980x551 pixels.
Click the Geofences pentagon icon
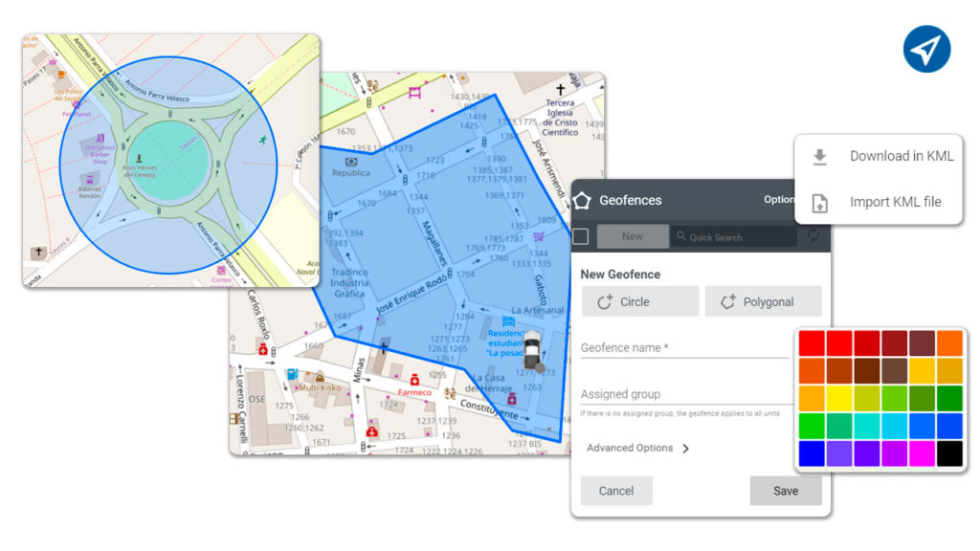click(582, 201)
